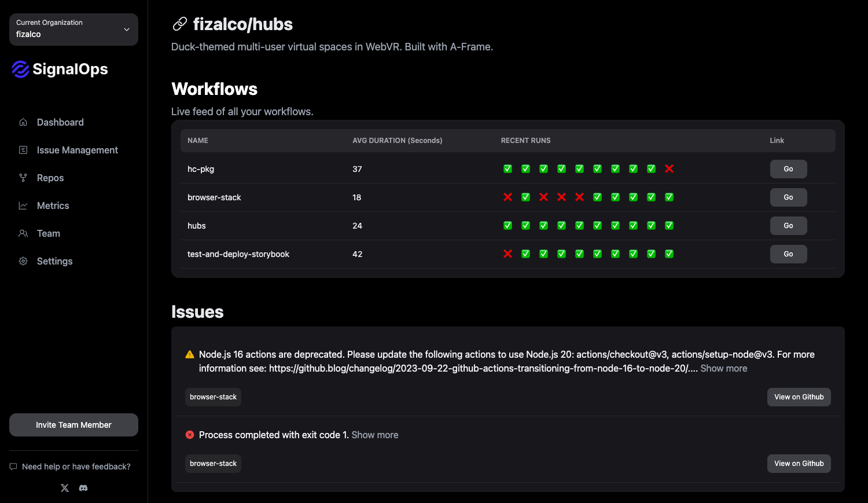This screenshot has height=503, width=868.
Task: Click Go for test-and-deploy-storybook workflow
Action: (x=788, y=254)
